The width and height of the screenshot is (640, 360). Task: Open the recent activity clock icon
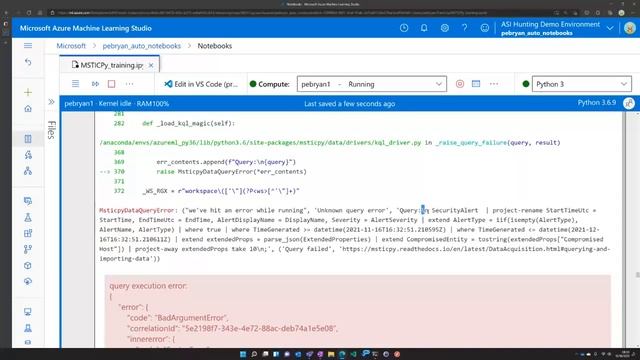tap(404, 28)
